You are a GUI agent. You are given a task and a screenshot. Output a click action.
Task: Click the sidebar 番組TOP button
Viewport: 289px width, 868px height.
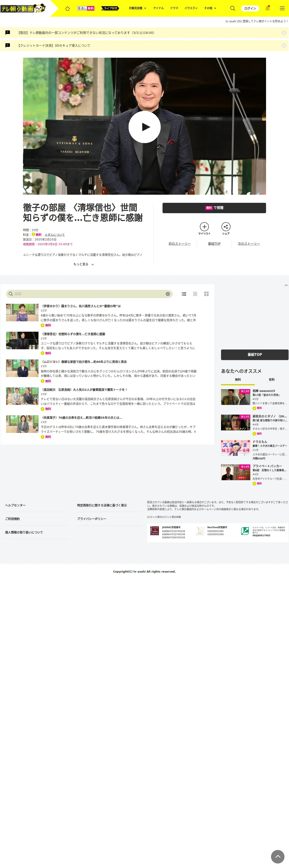pos(255,354)
